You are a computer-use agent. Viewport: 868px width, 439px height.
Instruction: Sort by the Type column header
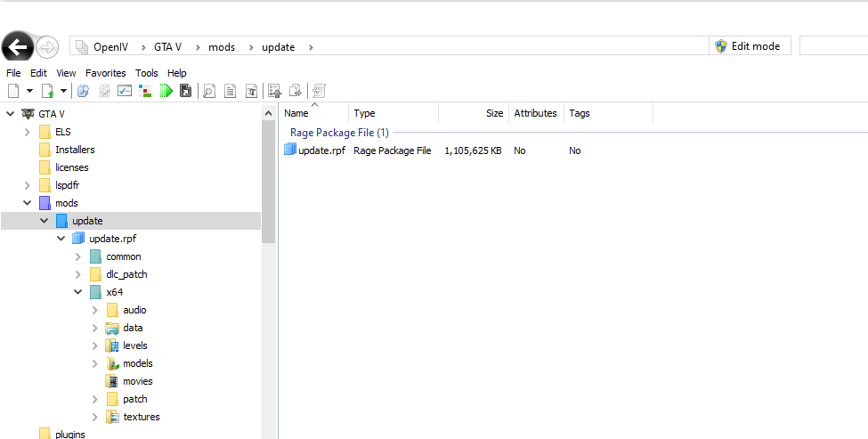click(393, 113)
